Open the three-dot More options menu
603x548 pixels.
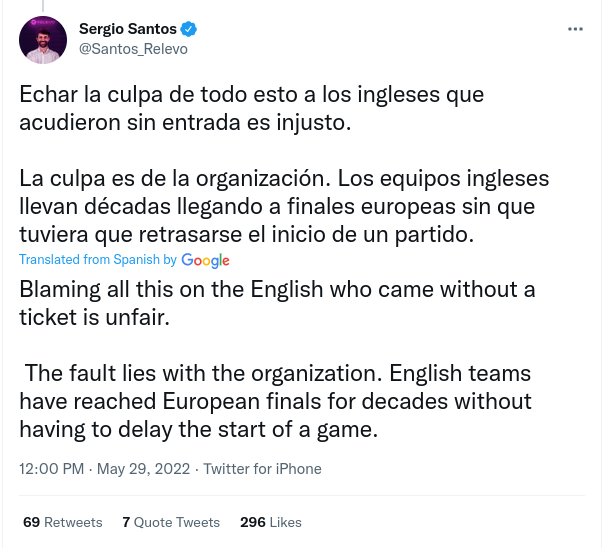[x=575, y=30]
